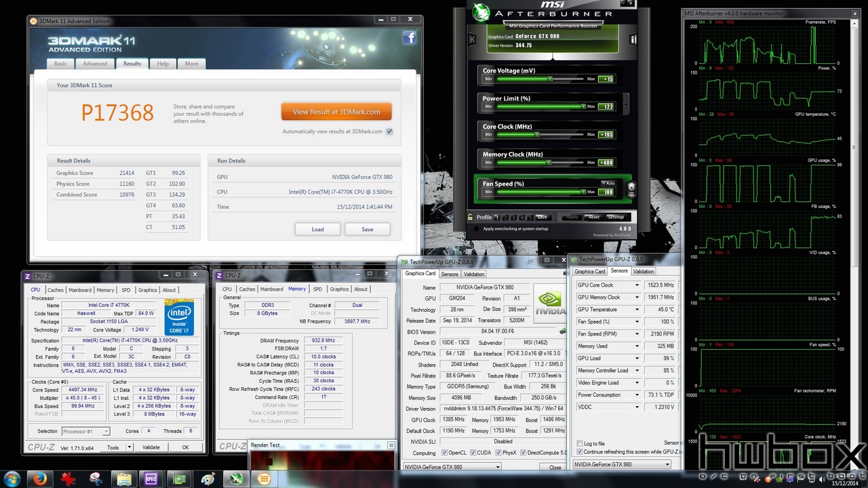The height and width of the screenshot is (488, 868).
Task: Switch to GPU-Z green card taskbar icon
Action: click(x=180, y=479)
